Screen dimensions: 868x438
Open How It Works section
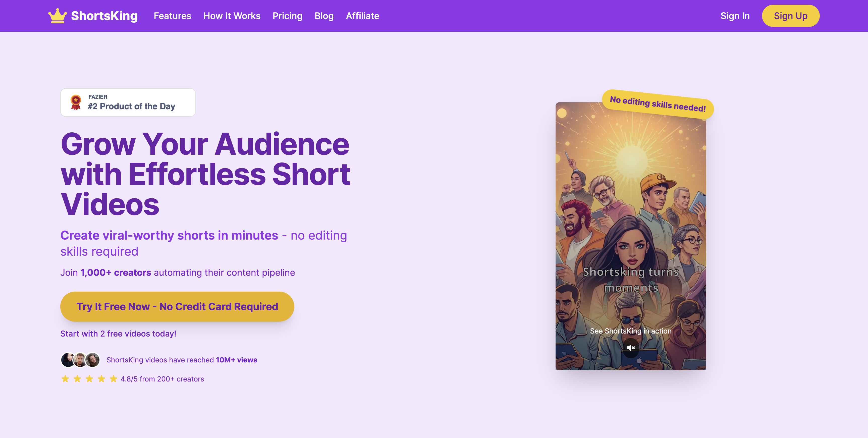point(232,16)
